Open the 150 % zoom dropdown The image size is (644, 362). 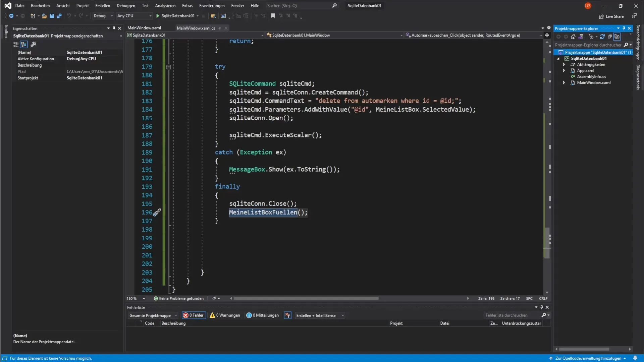[136, 299]
